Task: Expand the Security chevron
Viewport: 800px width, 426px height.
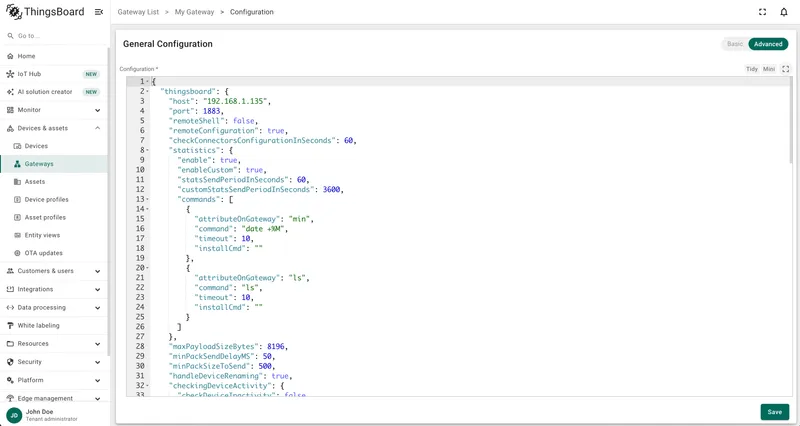Action: click(97, 362)
